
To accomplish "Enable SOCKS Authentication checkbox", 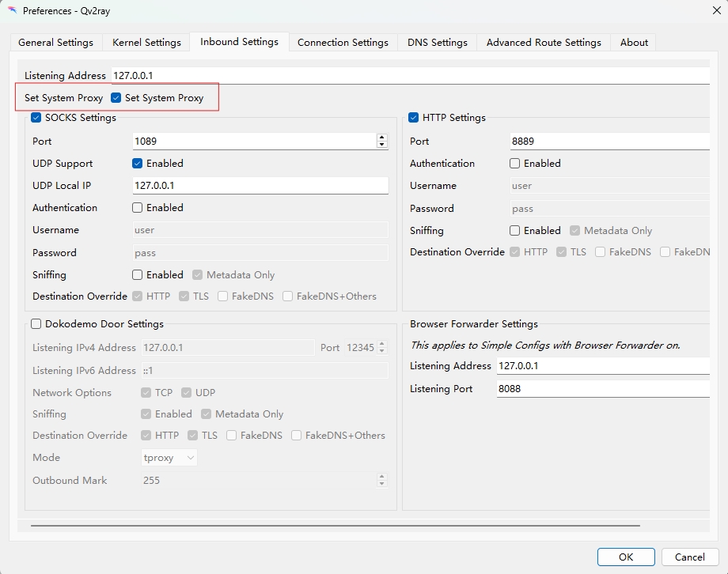I will [x=138, y=207].
